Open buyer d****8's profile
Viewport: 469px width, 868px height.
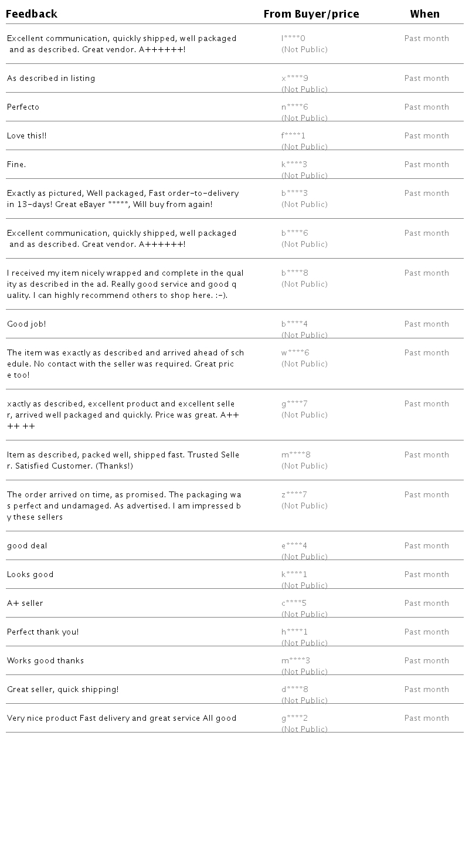pos(294,690)
